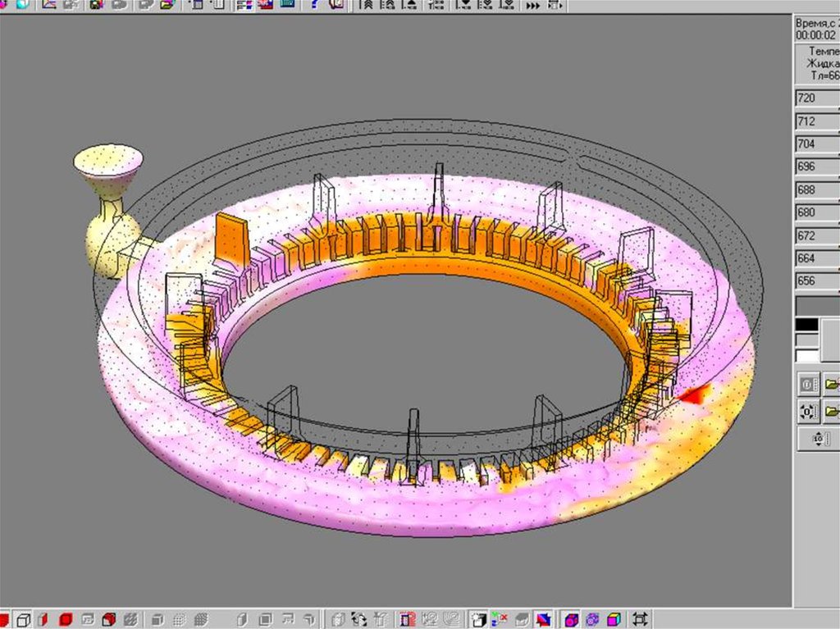
Task: Select the magenta cube icon in bottom toolbar
Action: (x=572, y=619)
